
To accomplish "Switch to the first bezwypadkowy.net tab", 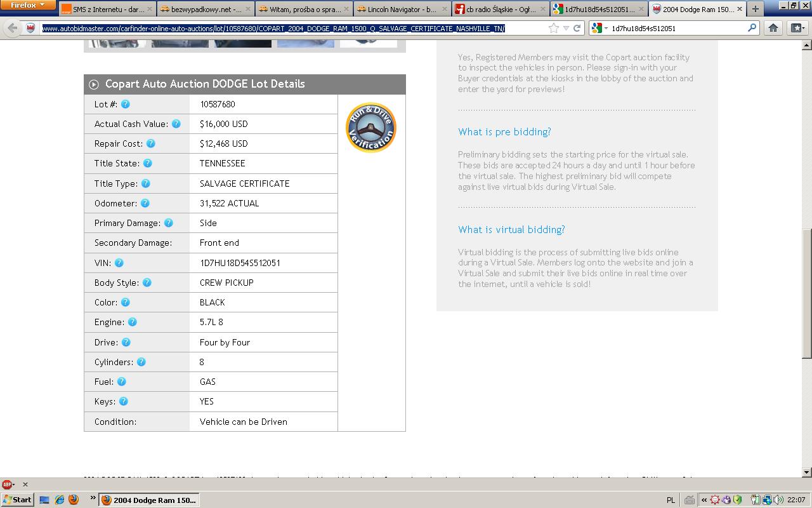I will (205, 10).
